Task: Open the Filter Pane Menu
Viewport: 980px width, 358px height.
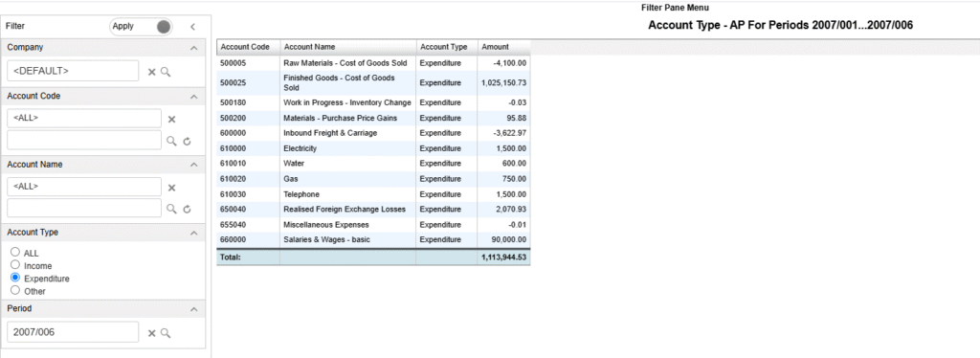Action: [x=675, y=8]
